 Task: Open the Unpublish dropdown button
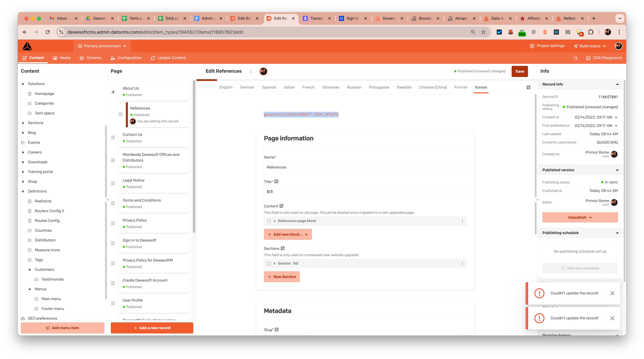[x=580, y=217]
